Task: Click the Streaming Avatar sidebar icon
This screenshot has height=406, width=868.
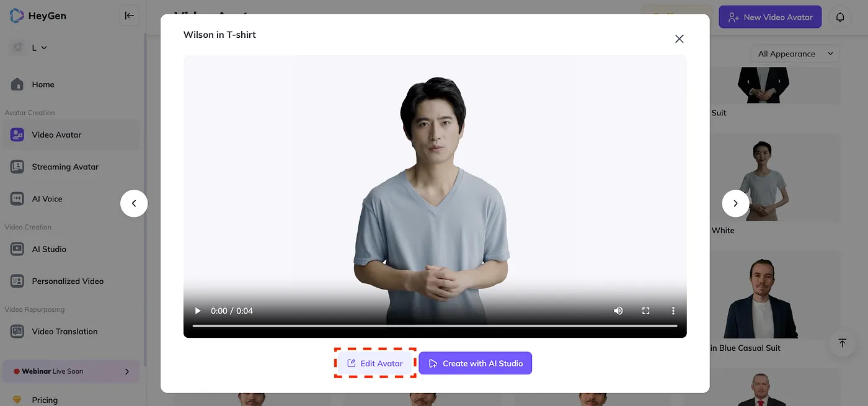Action: tap(17, 167)
